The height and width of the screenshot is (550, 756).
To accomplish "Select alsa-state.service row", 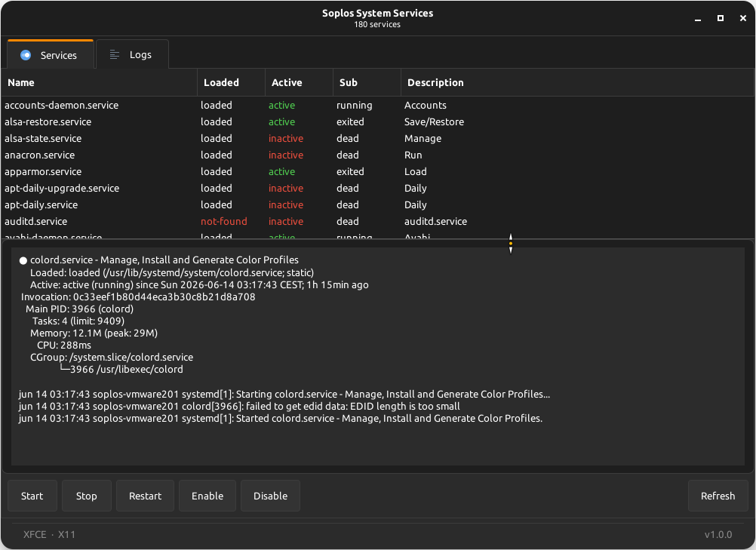I will coord(378,138).
